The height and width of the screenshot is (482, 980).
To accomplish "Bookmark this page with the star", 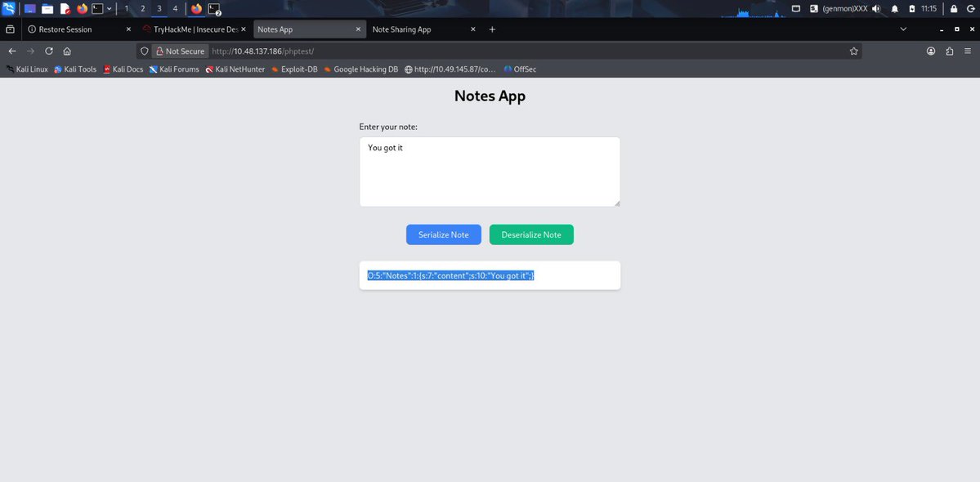I will [854, 51].
